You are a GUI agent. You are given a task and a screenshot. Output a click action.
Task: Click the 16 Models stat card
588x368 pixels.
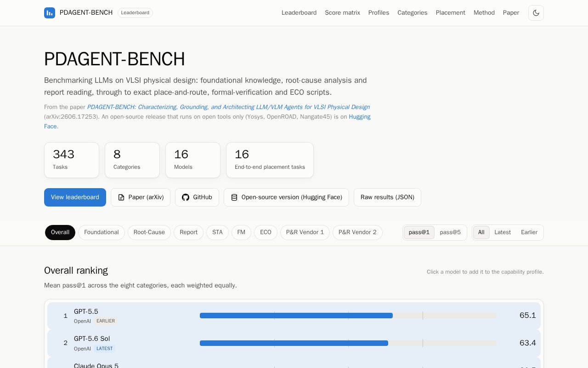coord(193,160)
